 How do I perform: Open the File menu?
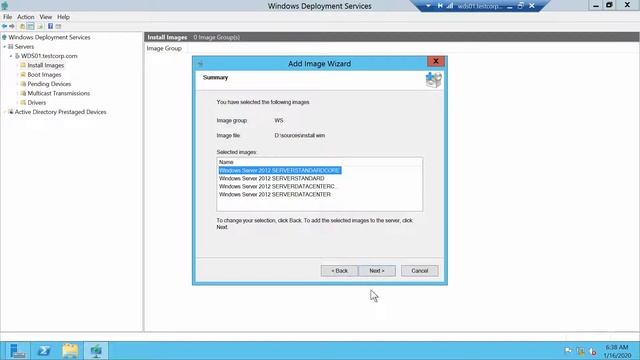point(7,17)
